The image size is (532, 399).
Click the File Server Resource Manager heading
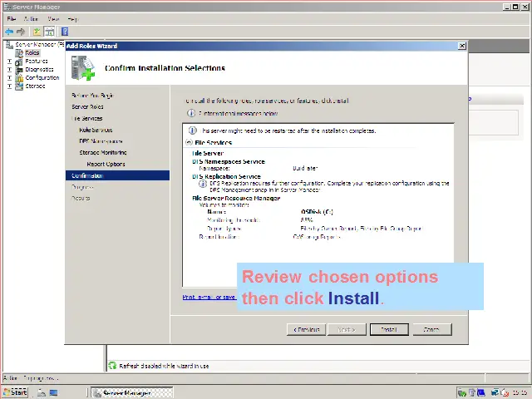[x=236, y=198]
